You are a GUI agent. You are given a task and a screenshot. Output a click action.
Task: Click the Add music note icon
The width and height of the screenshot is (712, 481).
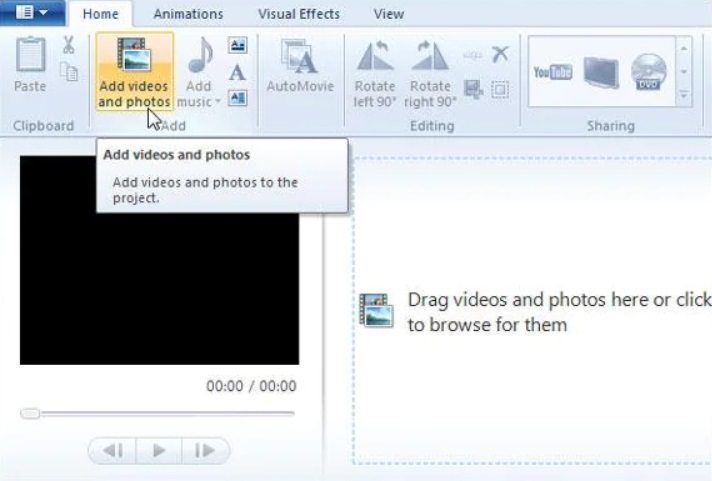click(199, 57)
